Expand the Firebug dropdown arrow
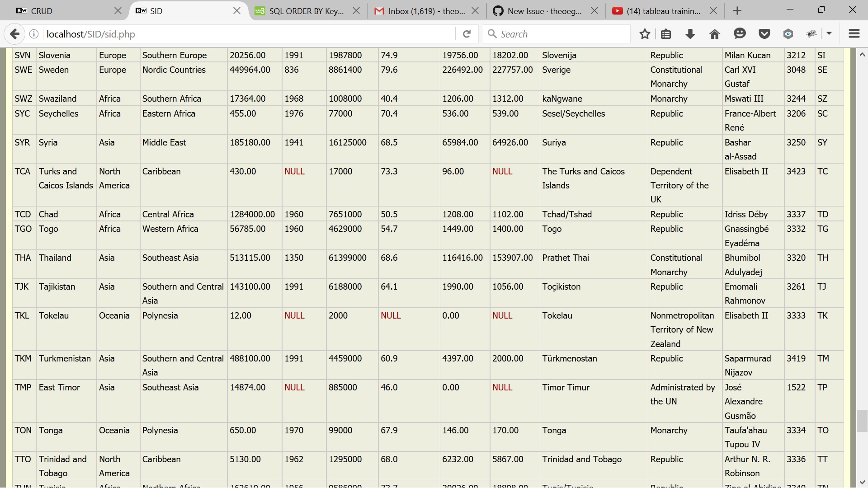868x488 pixels. (829, 34)
